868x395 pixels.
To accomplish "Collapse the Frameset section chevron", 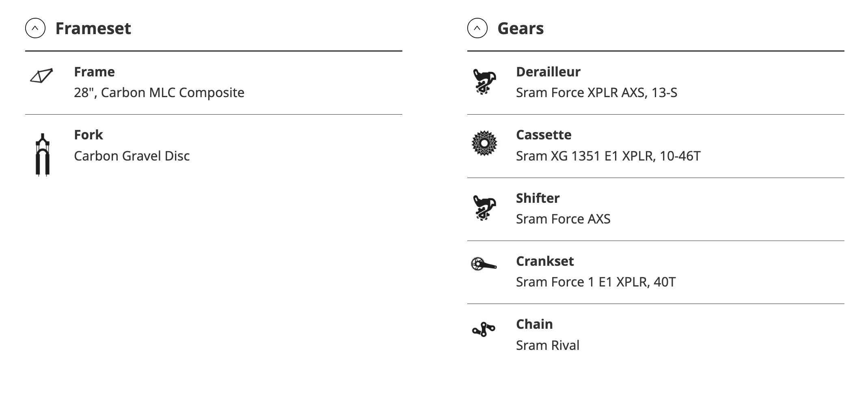I will coord(35,28).
